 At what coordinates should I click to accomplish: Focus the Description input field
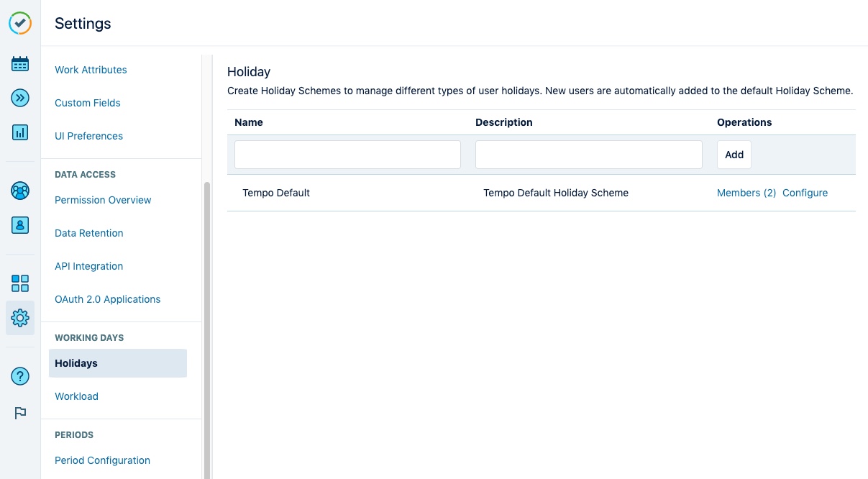click(x=588, y=155)
